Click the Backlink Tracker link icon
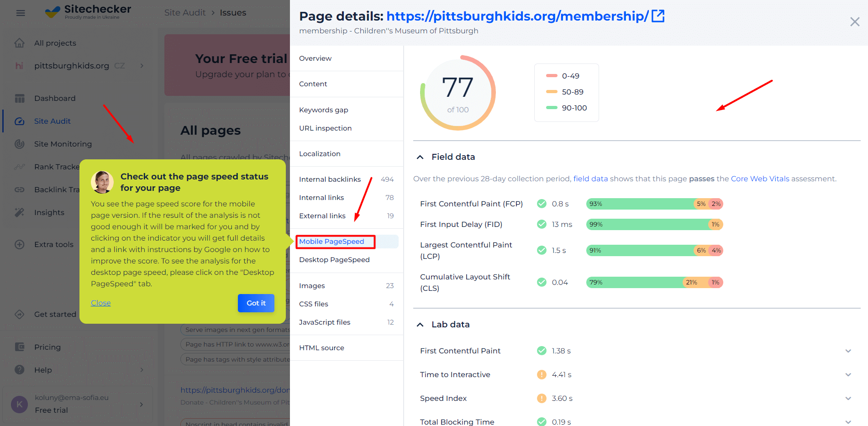 tap(20, 189)
